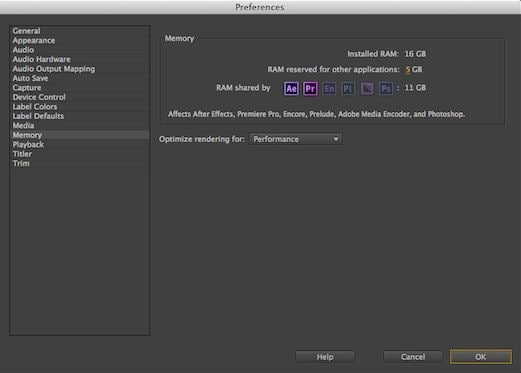Open the Optimize rendering for dropdown
The image size is (521, 373).
click(x=295, y=139)
